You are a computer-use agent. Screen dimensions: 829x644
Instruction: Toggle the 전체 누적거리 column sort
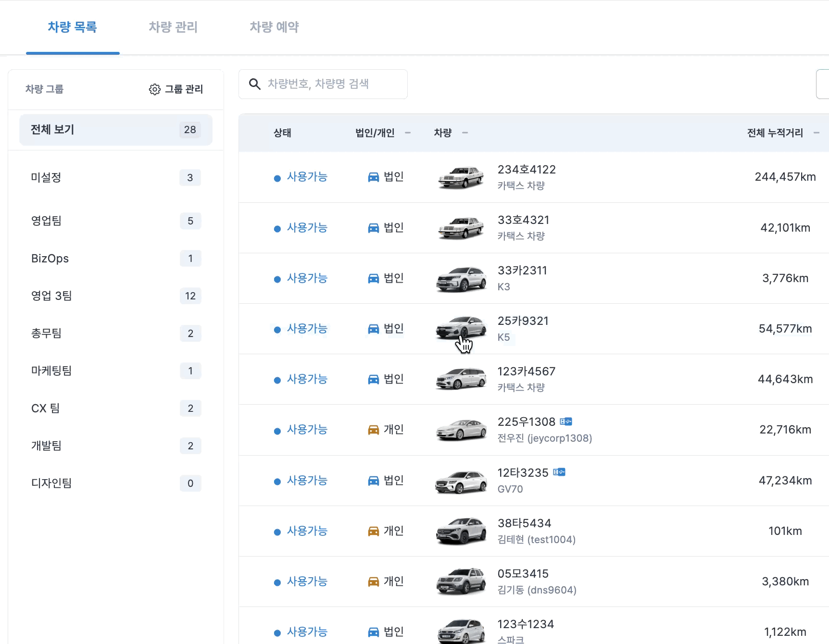point(816,133)
